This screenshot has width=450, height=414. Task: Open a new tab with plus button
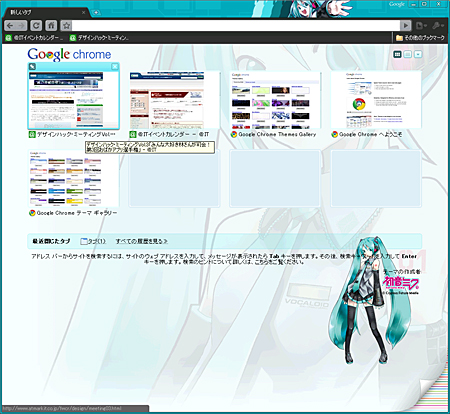pos(96,13)
